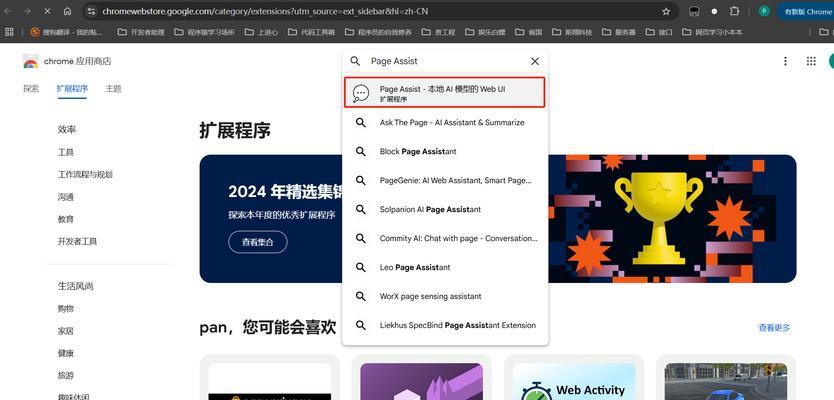Go to the browser home page
The image size is (834, 400).
tap(67, 11)
